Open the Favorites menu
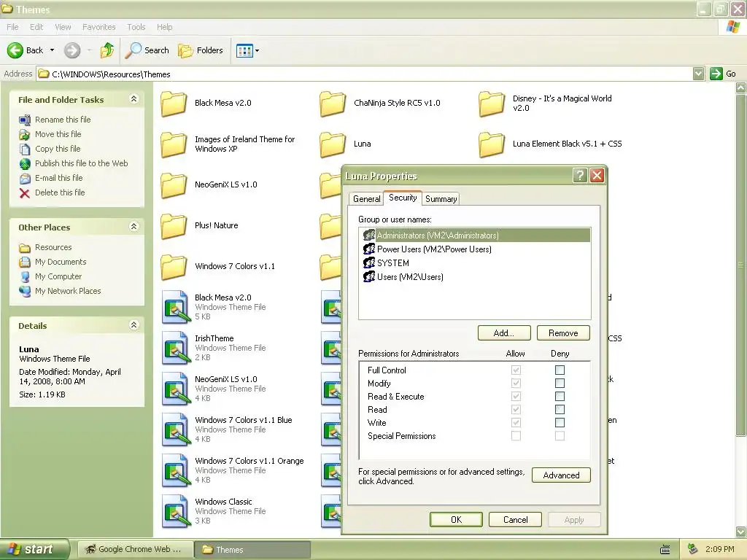 98,27
